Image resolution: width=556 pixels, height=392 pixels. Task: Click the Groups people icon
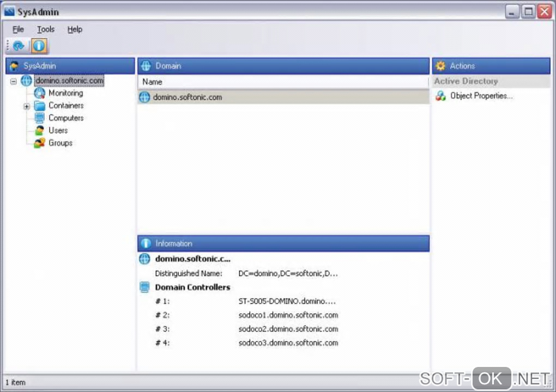tap(39, 143)
